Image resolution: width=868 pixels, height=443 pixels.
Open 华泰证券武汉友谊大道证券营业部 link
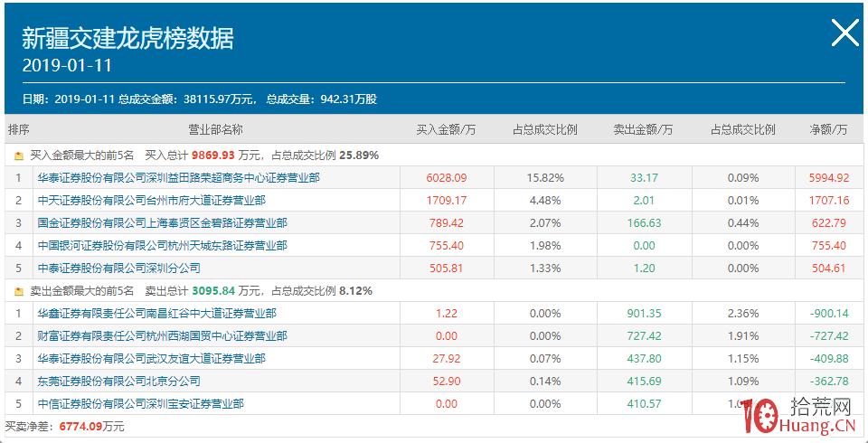151,359
